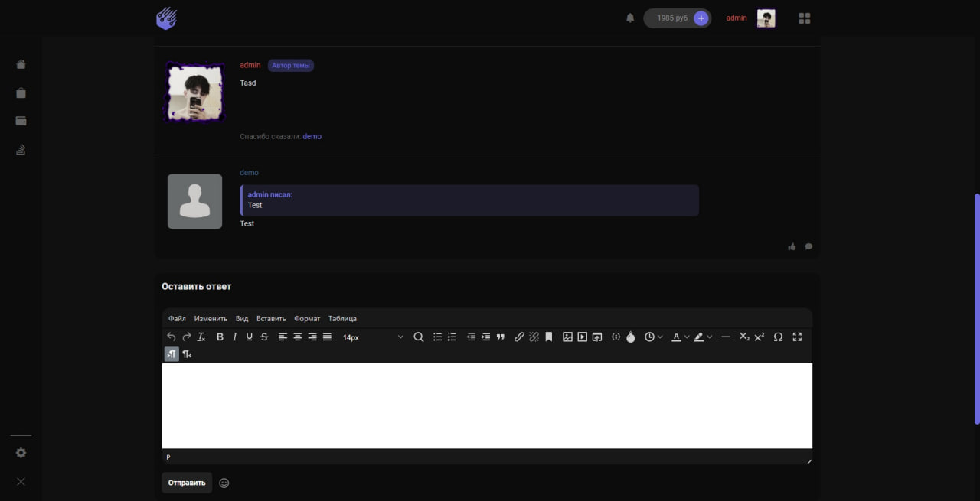Image resolution: width=980 pixels, height=501 pixels.
Task: Apply the highlight background color swatch
Action: 698,337
